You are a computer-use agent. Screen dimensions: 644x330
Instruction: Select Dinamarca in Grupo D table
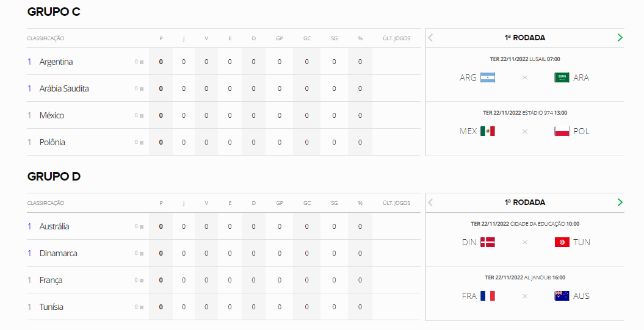(x=59, y=253)
